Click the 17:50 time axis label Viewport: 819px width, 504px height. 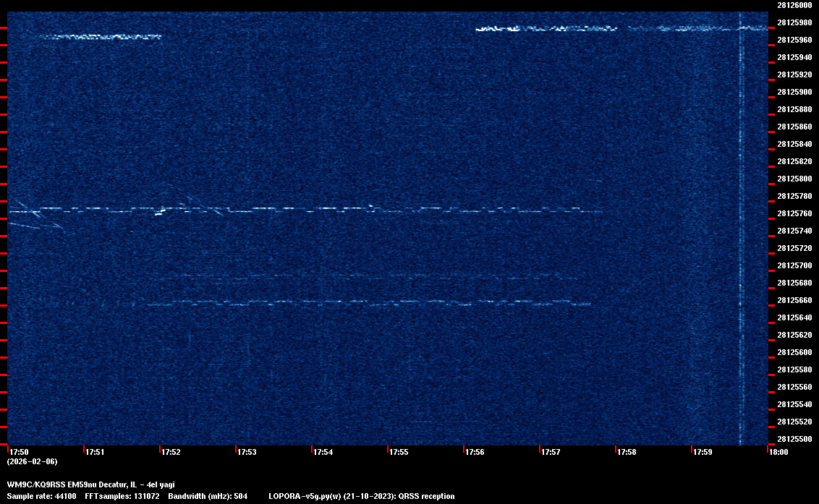20,452
